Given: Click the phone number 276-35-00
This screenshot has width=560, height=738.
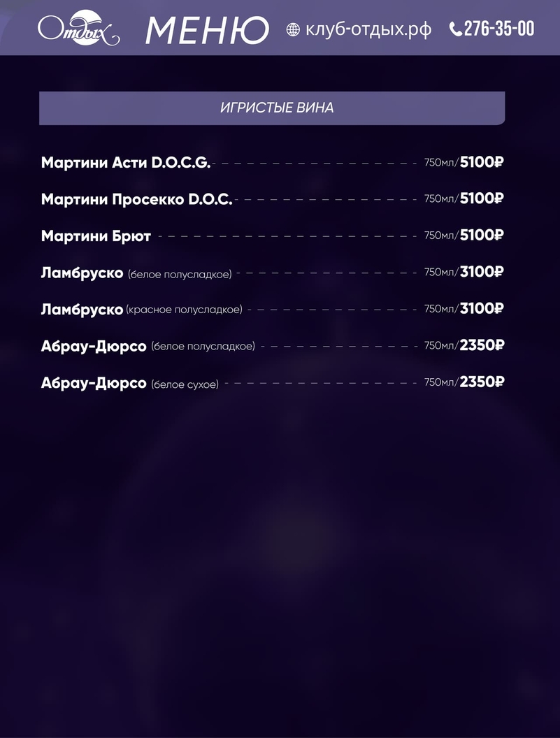Looking at the screenshot, I should (x=499, y=29).
